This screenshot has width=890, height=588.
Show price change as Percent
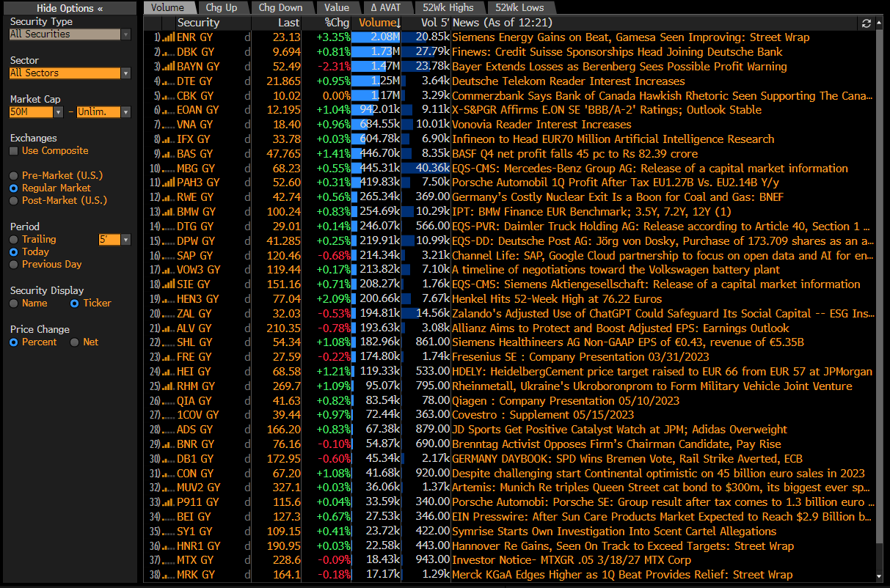pyautogui.click(x=14, y=342)
